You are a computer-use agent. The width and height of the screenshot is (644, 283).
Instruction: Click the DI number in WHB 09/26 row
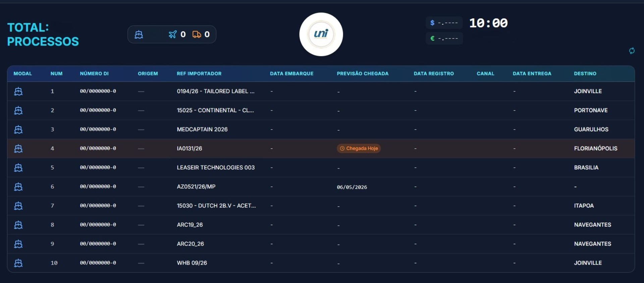click(x=98, y=263)
